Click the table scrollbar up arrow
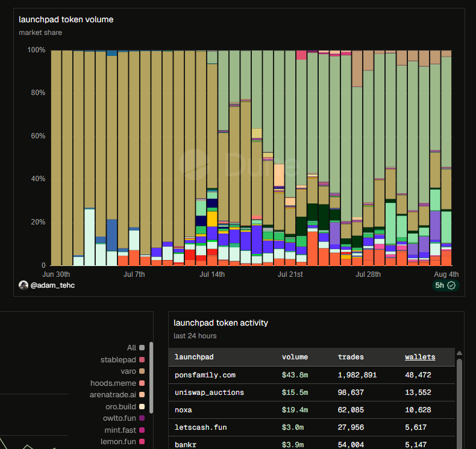This screenshot has width=476, height=449. [459, 353]
